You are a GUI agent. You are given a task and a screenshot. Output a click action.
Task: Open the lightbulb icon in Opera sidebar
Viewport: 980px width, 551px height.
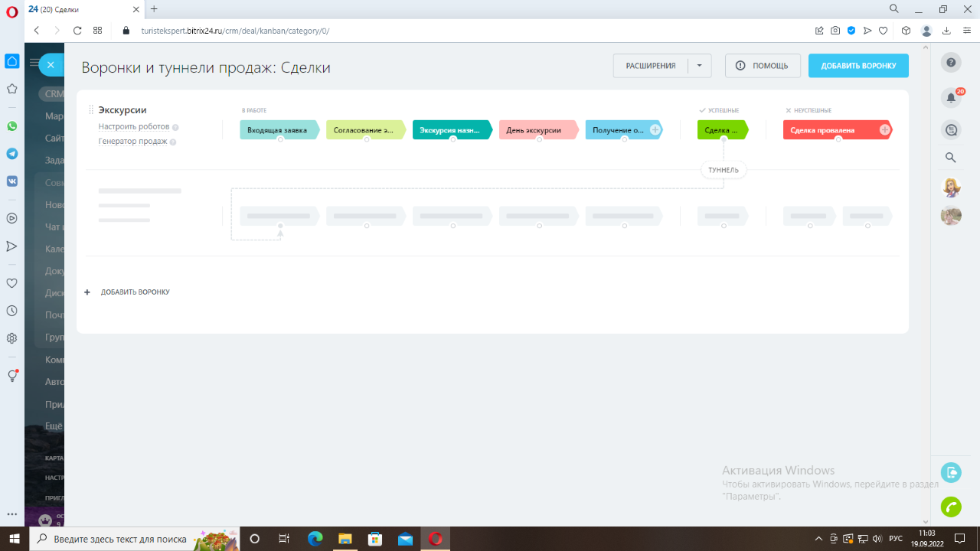click(x=11, y=376)
